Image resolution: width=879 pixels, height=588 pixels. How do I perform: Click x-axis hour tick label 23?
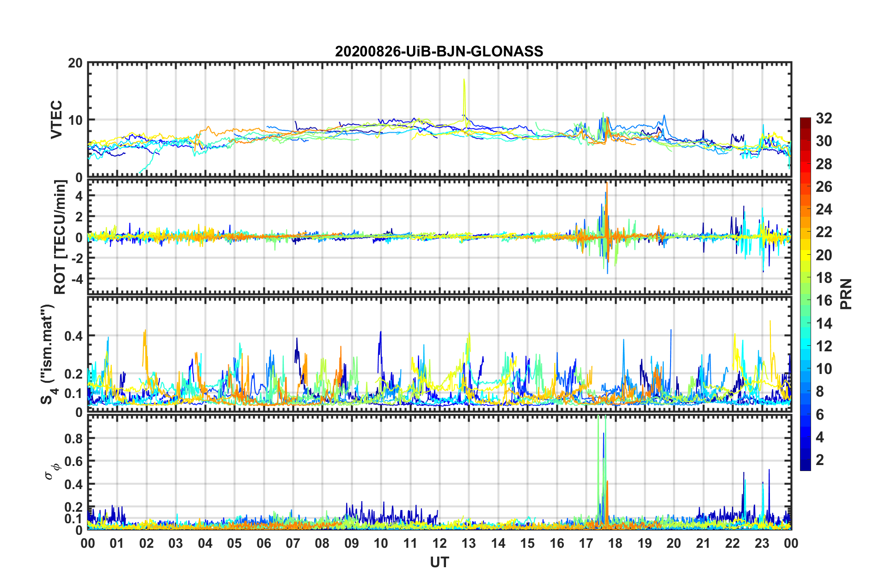point(762,543)
